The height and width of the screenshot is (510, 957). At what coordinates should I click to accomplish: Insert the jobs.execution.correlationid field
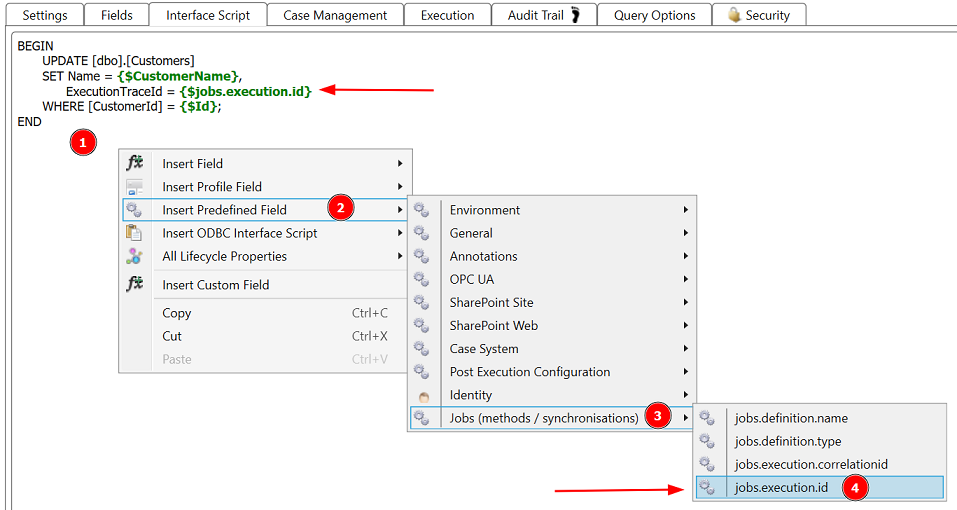click(820, 464)
